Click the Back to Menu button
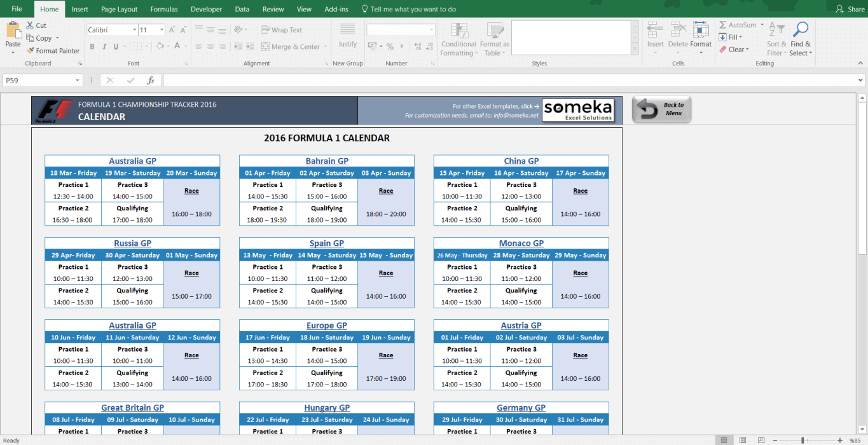The height and width of the screenshot is (445, 868). (661, 109)
